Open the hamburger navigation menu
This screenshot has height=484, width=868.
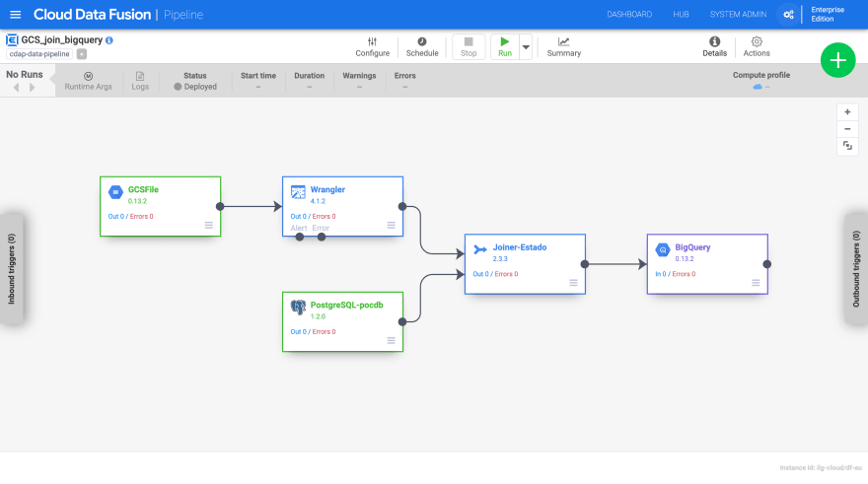click(16, 15)
